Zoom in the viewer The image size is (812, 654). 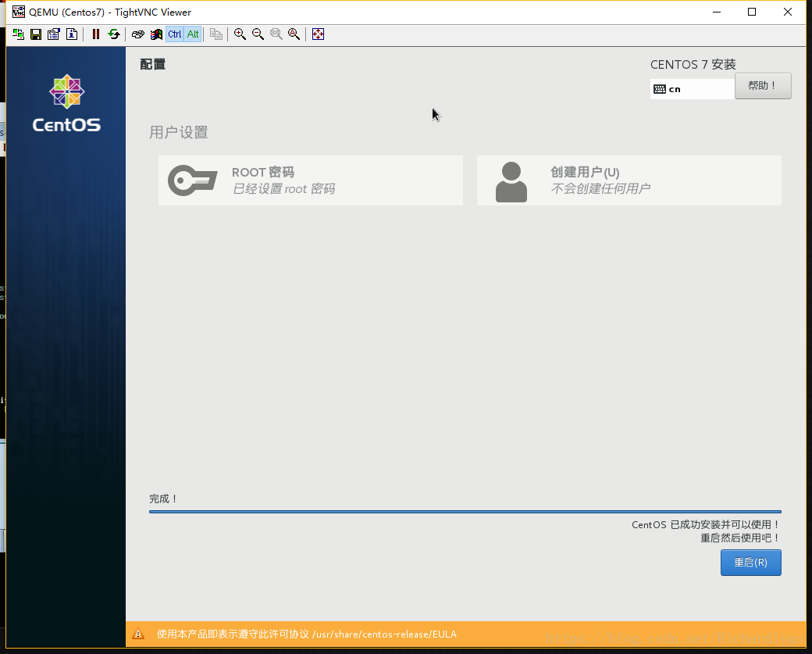tap(240, 34)
